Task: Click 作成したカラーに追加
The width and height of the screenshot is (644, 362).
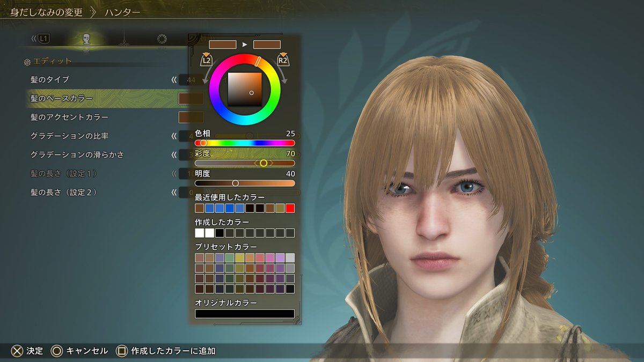Action: 173,351
